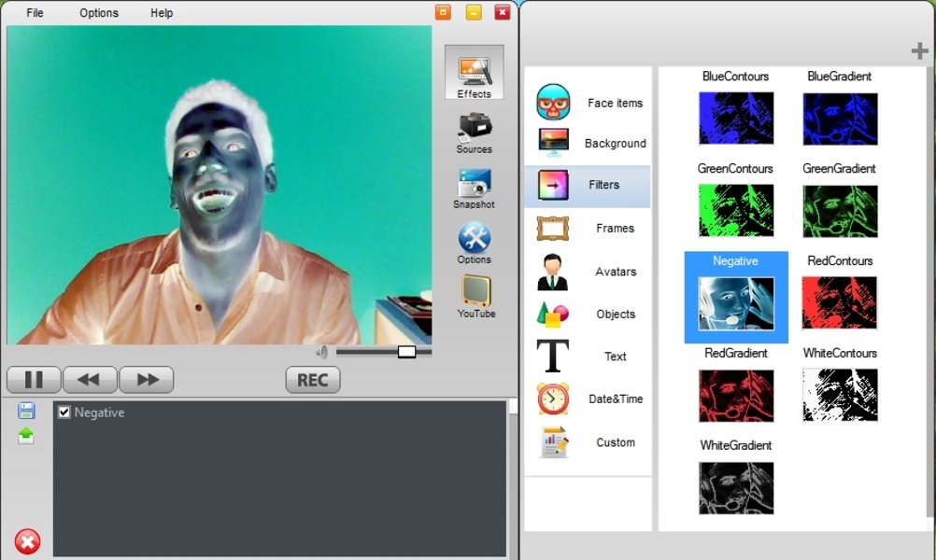
Task: Click the green upload arrow icon
Action: pyautogui.click(x=26, y=436)
